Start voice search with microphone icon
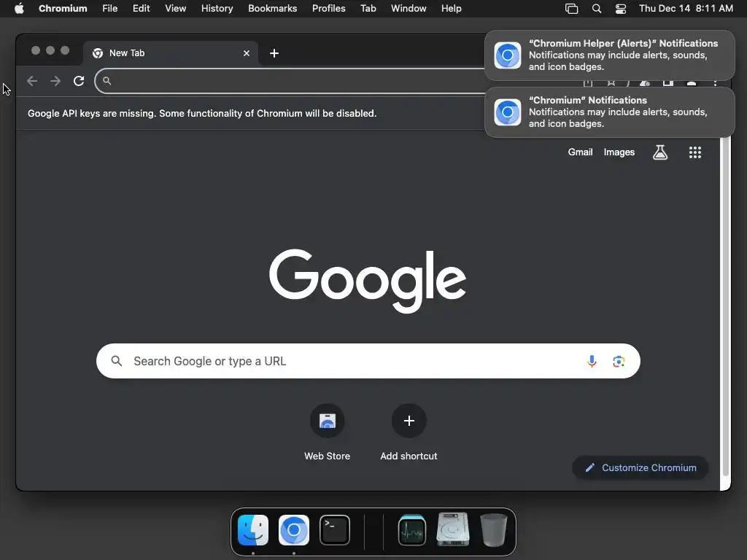Image resolution: width=747 pixels, height=560 pixels. click(592, 362)
